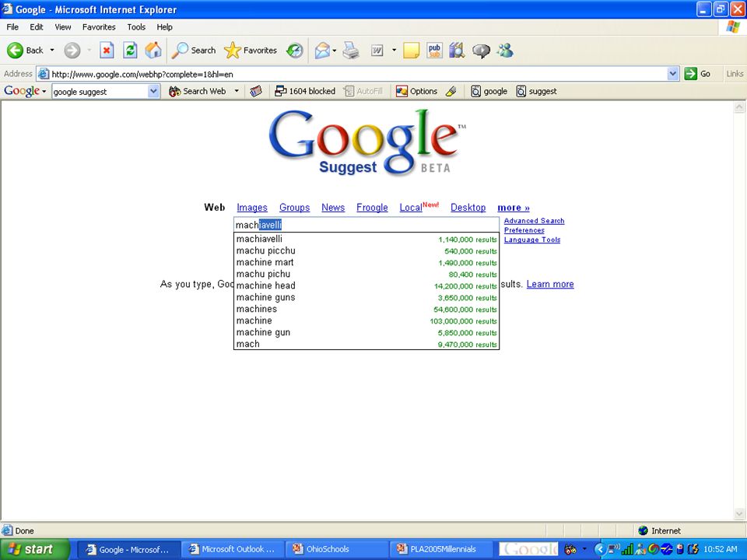Viewport: 747px width, 560px height.
Task: Open the Edit with Word dropdown arrow
Action: pyautogui.click(x=394, y=50)
